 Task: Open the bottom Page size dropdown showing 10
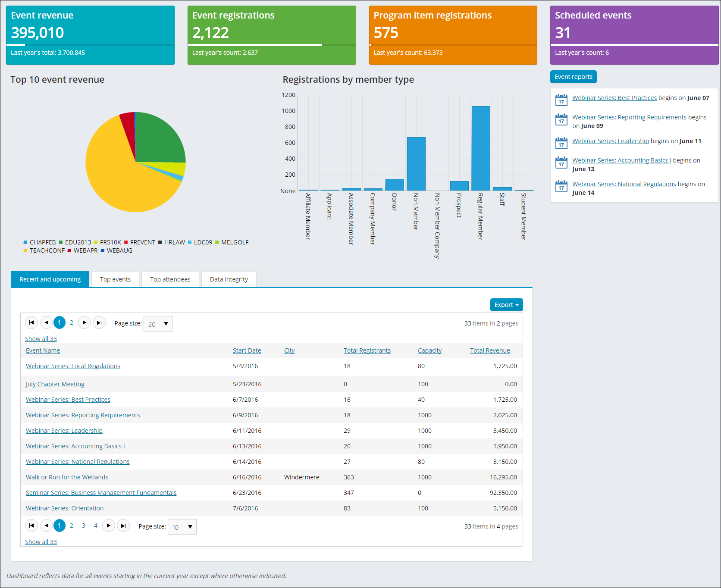[182, 527]
